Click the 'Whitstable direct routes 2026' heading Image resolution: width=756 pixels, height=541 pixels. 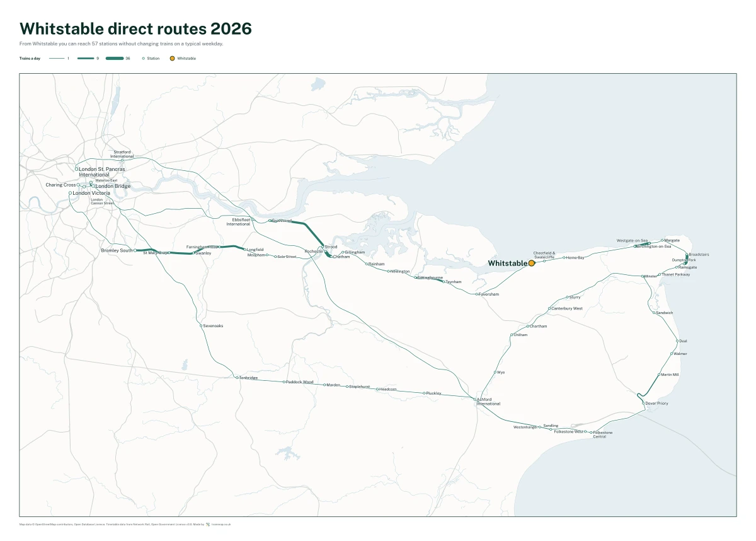click(x=135, y=28)
